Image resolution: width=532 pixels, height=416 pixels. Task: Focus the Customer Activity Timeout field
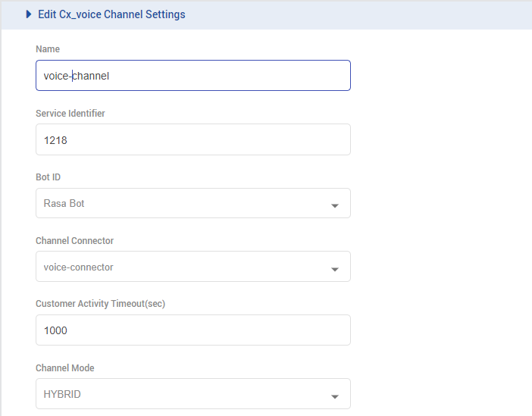[192, 330]
